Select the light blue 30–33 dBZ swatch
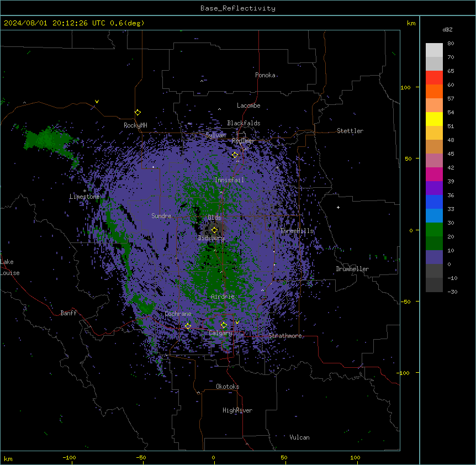 point(434,216)
